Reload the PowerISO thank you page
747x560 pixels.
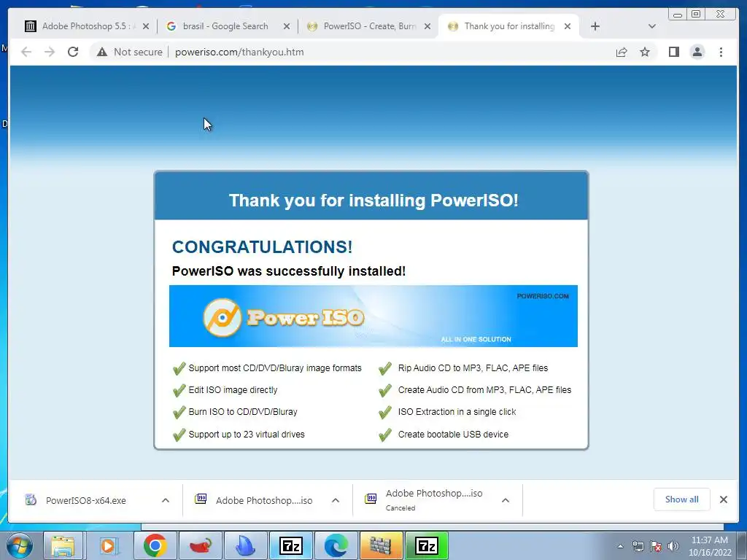pyautogui.click(x=73, y=52)
